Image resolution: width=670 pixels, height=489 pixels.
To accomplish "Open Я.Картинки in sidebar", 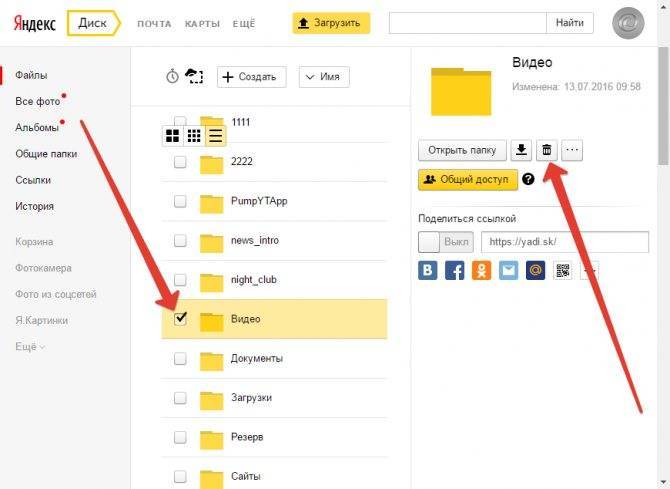I will 41,320.
